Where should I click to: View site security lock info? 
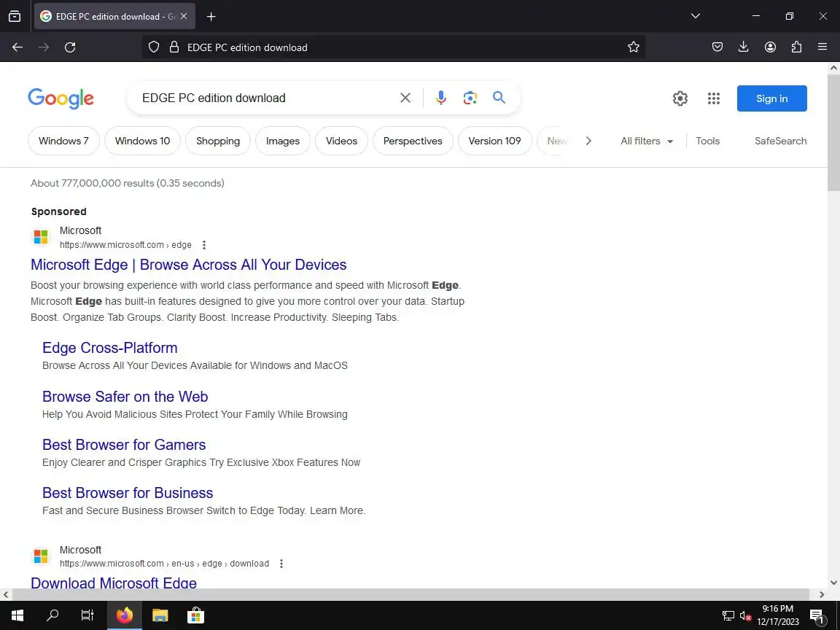coord(174,47)
